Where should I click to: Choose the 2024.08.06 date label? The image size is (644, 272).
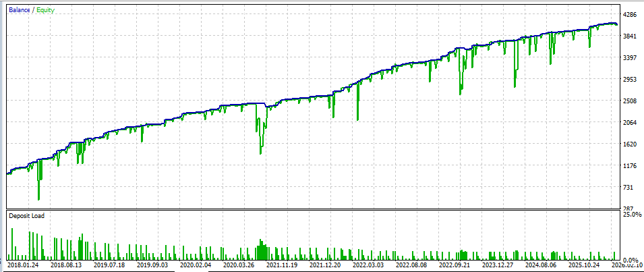[542, 266]
